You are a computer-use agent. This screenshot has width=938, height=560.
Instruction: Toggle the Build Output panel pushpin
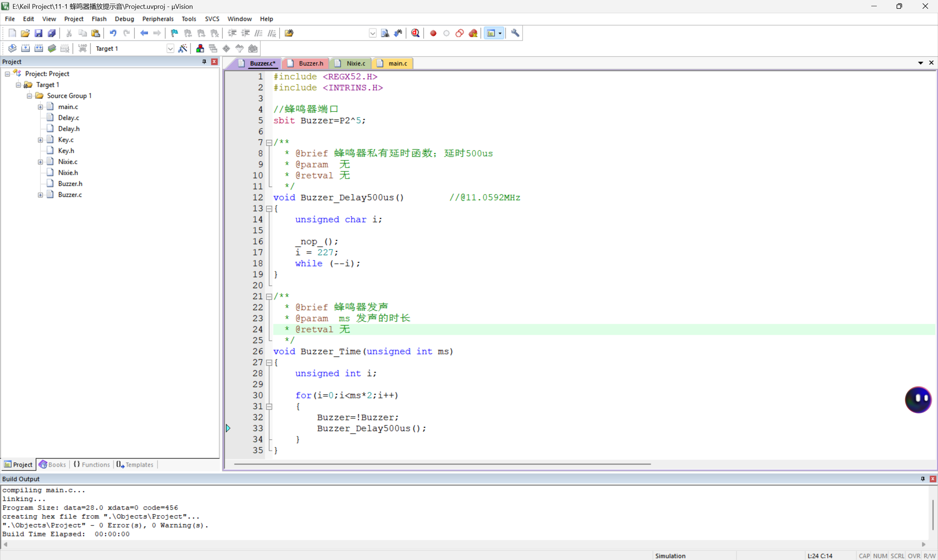[923, 479]
